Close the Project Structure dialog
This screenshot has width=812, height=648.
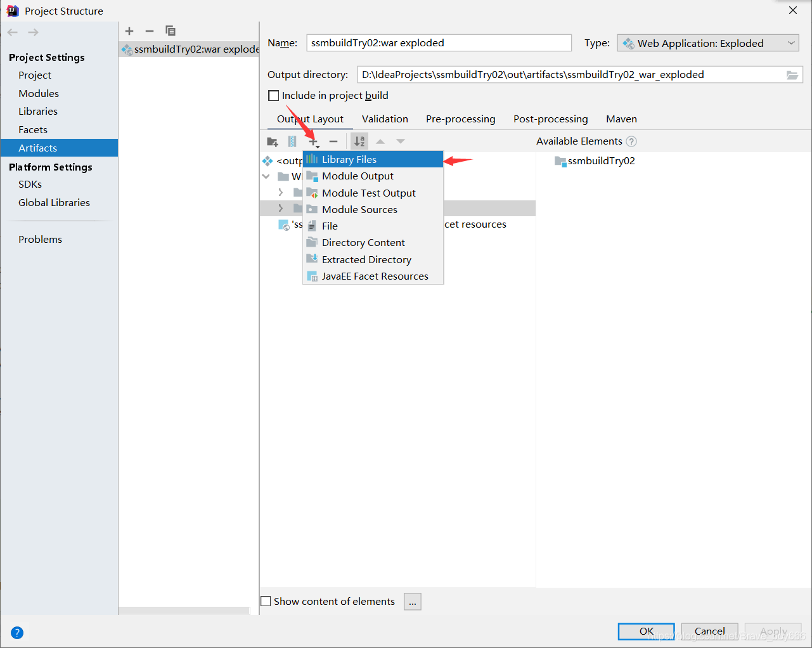(x=793, y=11)
